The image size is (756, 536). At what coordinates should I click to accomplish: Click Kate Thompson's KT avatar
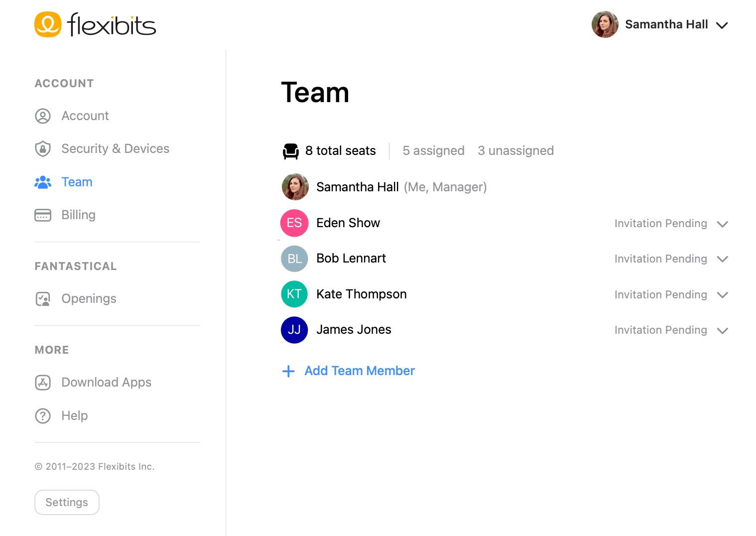[x=294, y=294]
